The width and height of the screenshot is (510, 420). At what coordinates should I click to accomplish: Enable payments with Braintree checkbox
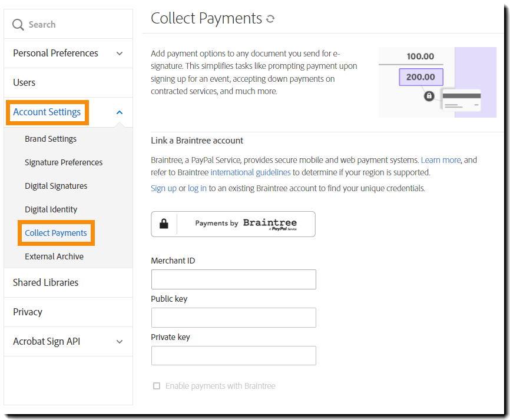tap(157, 386)
